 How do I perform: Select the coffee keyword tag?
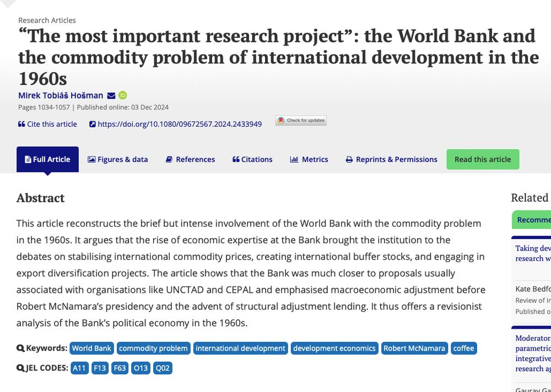click(463, 348)
